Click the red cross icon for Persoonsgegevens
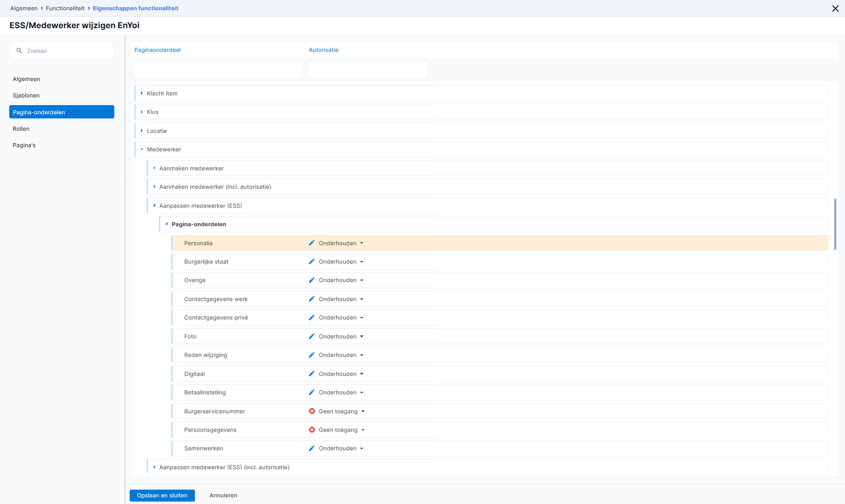 click(x=312, y=430)
